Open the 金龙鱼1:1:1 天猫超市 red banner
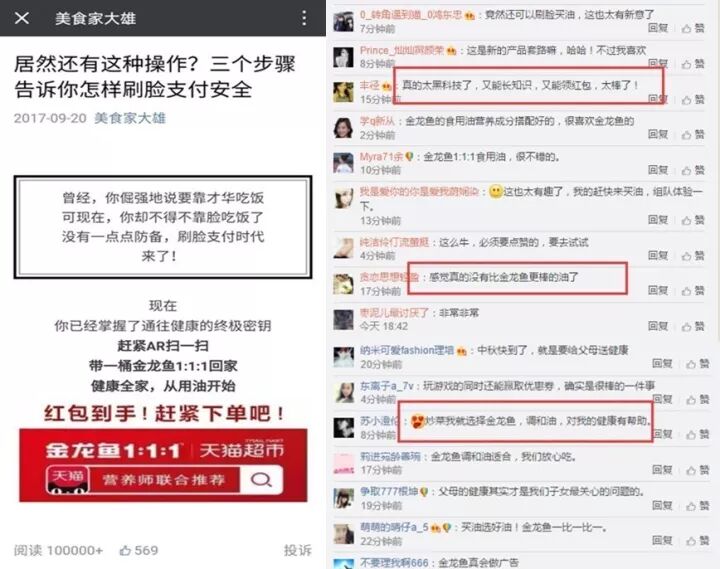Screen dimensions: 720x569 pyautogui.click(x=163, y=465)
